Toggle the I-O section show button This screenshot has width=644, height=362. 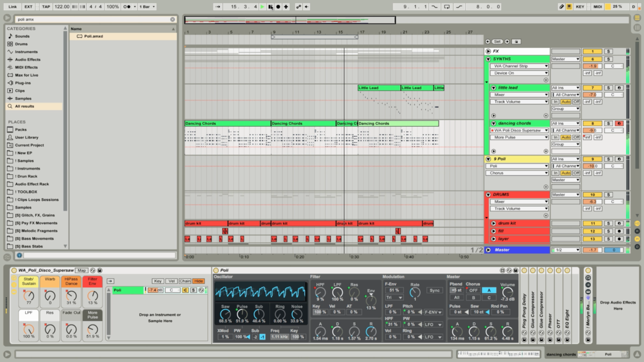pyautogui.click(x=638, y=223)
